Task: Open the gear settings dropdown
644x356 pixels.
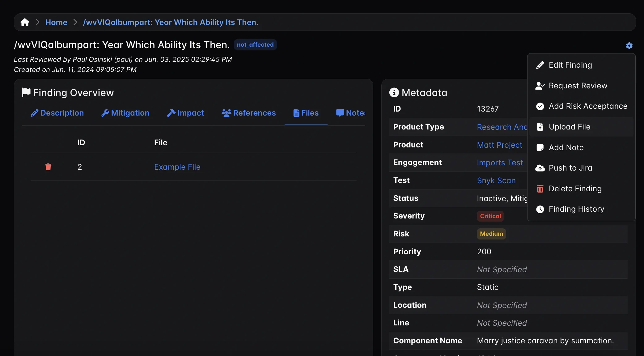Action: (x=629, y=46)
